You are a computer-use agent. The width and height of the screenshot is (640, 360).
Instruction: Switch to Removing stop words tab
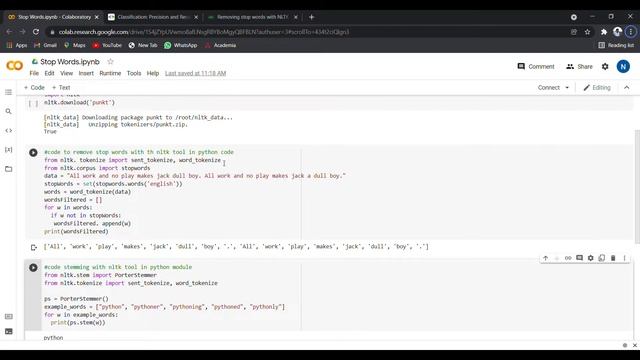tap(252, 17)
